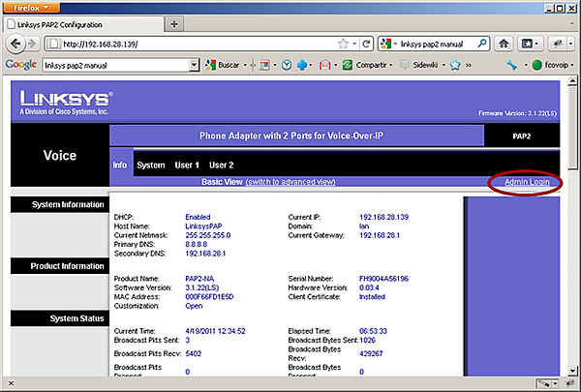Switch to the Info tab
The image size is (581, 392).
point(120,165)
